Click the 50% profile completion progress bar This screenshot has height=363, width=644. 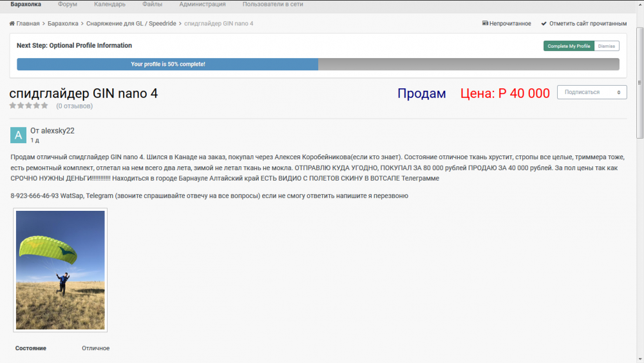(x=318, y=64)
